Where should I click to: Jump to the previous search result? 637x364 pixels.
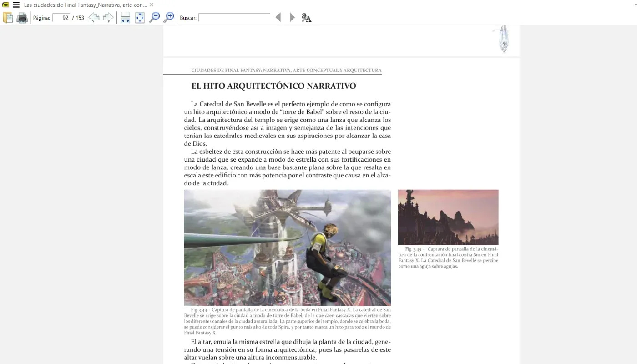pyautogui.click(x=278, y=17)
